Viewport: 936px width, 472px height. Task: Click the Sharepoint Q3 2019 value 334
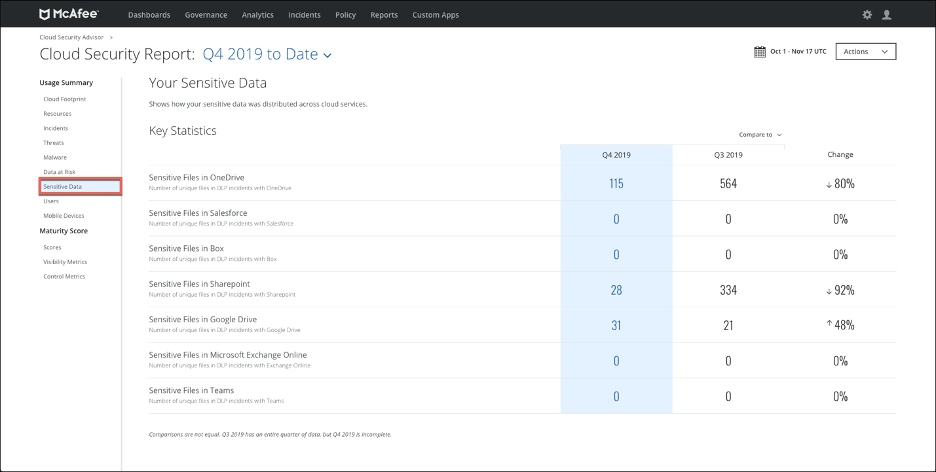click(x=728, y=290)
